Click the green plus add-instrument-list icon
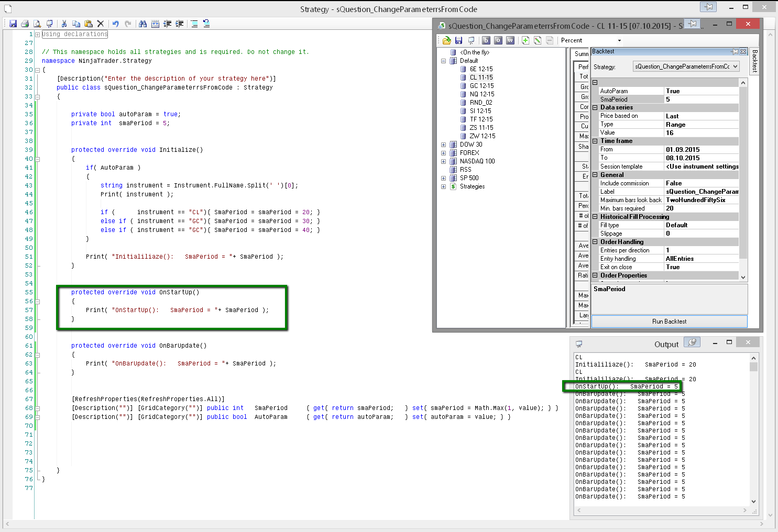Viewport: 778px width, 532px height. 525,40
